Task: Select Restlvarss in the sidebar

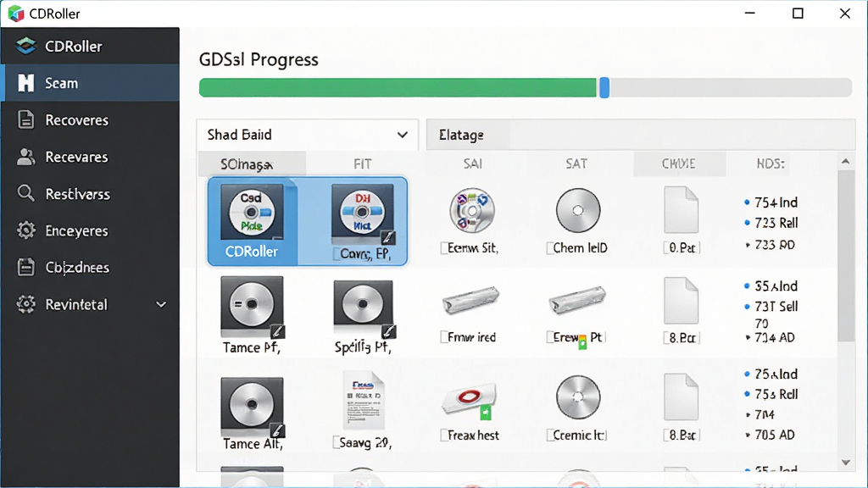Action: [x=90, y=194]
